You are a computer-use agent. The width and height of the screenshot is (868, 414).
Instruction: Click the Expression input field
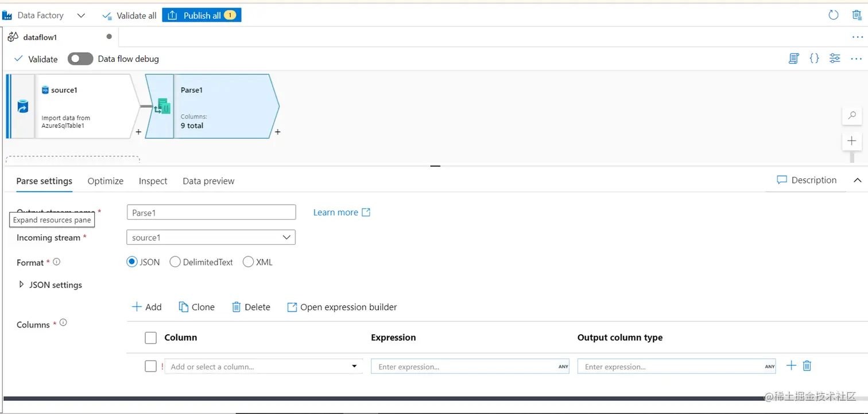pyautogui.click(x=470, y=366)
